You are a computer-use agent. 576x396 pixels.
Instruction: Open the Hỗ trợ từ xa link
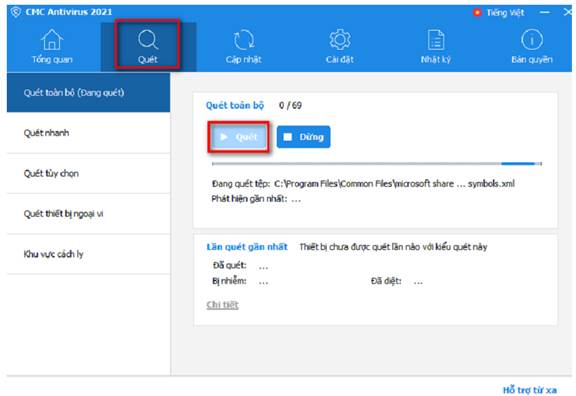coord(530,390)
